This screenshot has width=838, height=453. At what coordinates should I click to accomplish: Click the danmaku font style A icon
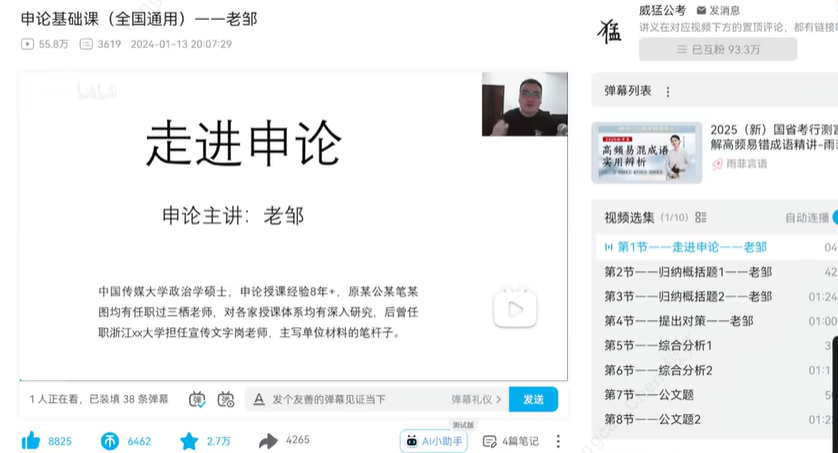pos(259,399)
